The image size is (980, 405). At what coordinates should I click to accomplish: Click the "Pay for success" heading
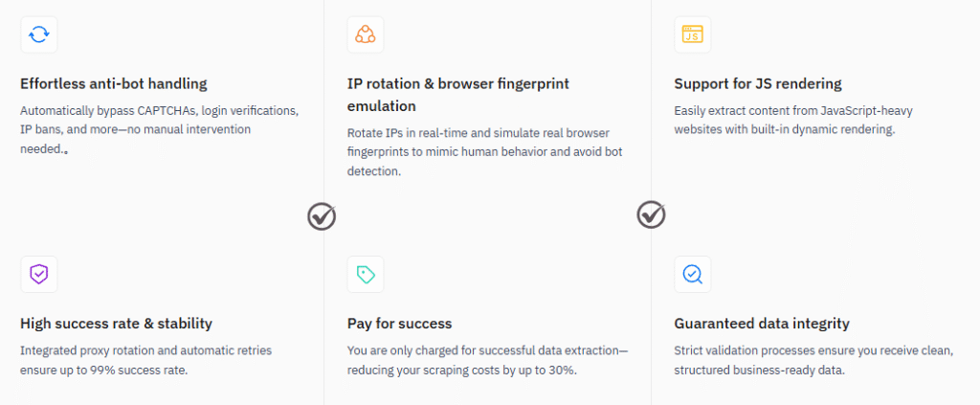pyautogui.click(x=399, y=323)
